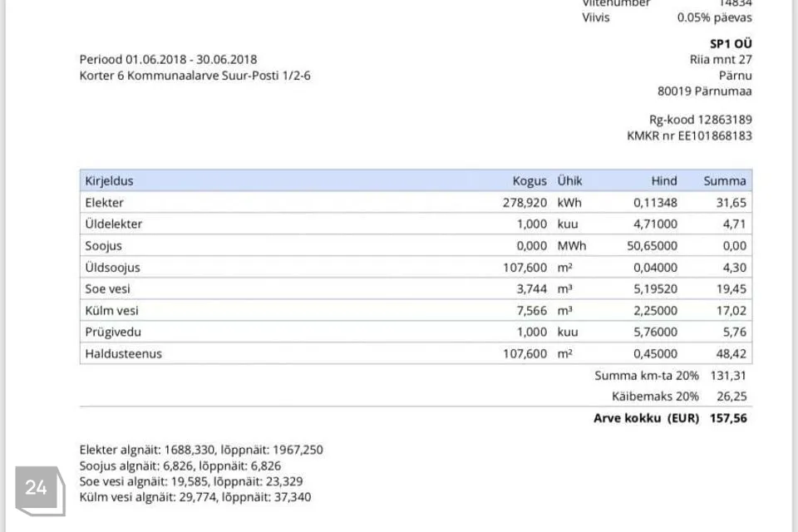The image size is (798, 532).
Task: Click the SP1 OÜ company name
Action: 731,43
